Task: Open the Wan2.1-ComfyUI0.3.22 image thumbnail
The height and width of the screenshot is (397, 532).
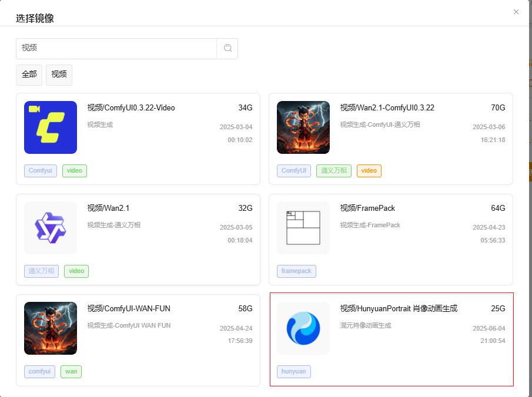Action: [303, 127]
